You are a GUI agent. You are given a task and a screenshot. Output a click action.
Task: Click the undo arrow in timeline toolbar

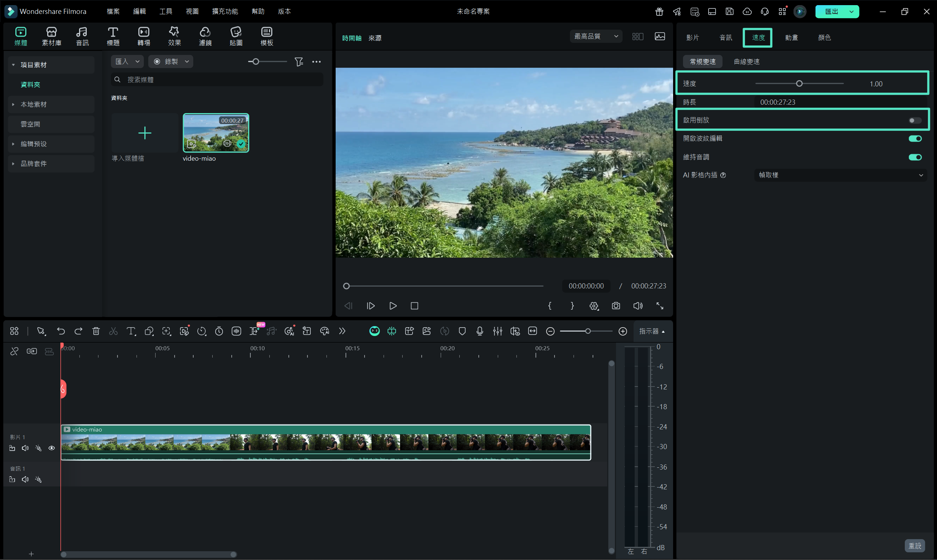point(61,331)
